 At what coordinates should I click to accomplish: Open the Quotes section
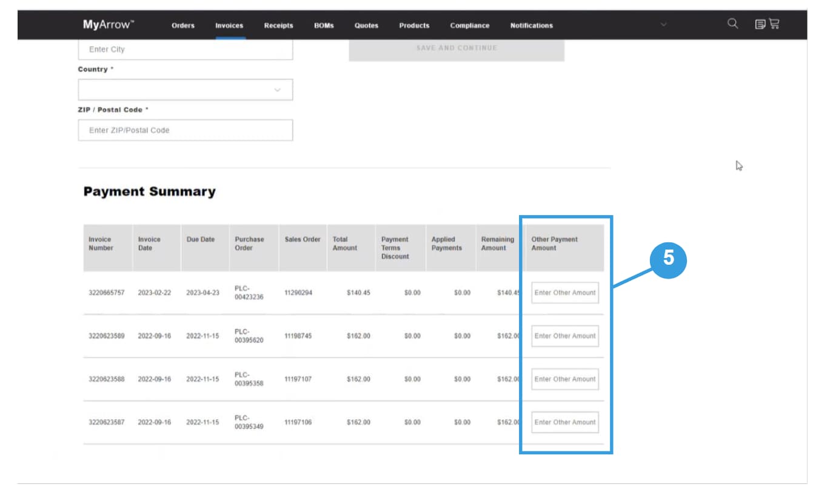[366, 25]
